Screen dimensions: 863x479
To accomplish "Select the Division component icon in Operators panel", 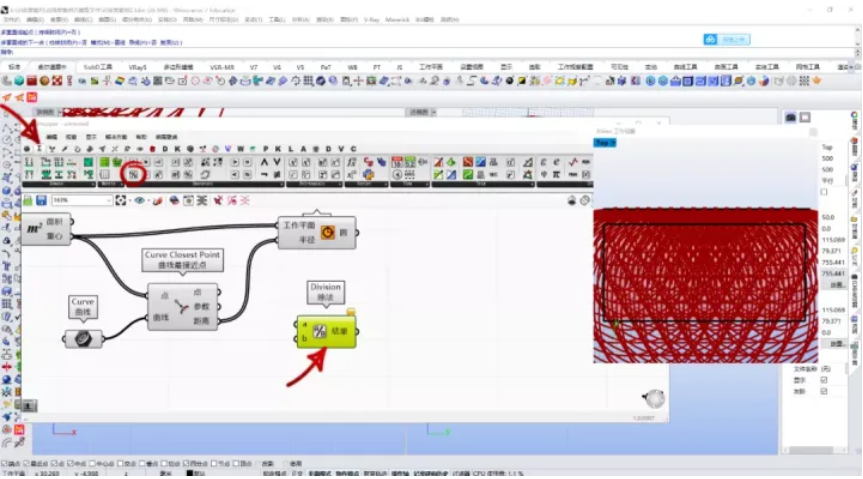I will [133, 175].
